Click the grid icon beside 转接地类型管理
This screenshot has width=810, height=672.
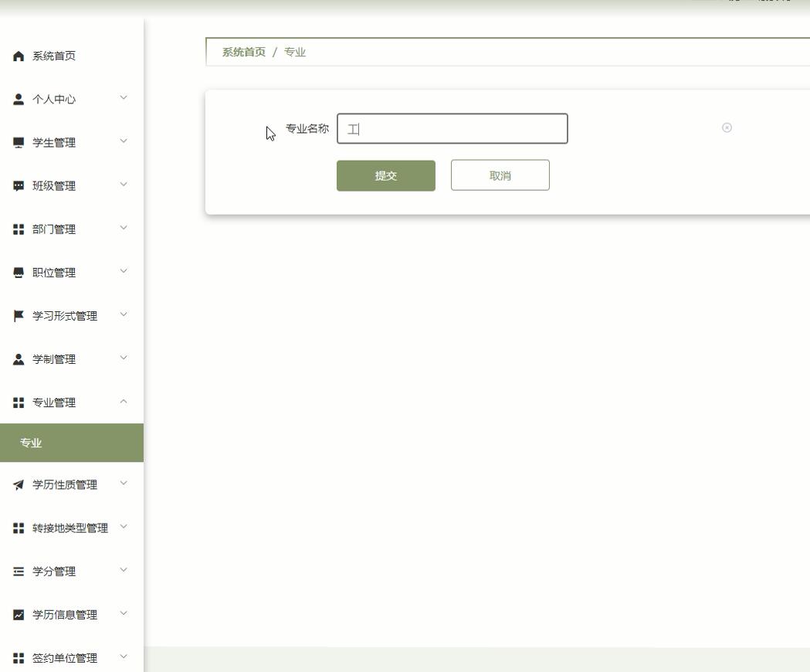coord(19,528)
